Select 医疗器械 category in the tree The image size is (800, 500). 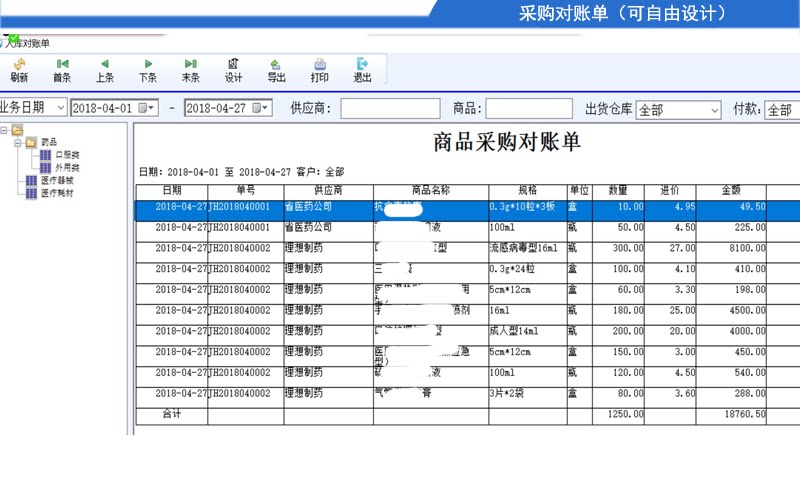coord(57,181)
